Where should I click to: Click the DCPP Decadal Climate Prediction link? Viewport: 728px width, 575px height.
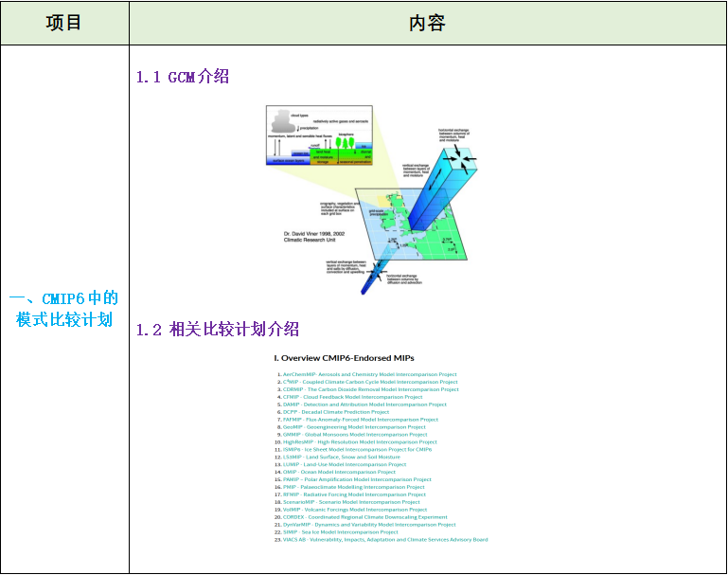(x=336, y=412)
